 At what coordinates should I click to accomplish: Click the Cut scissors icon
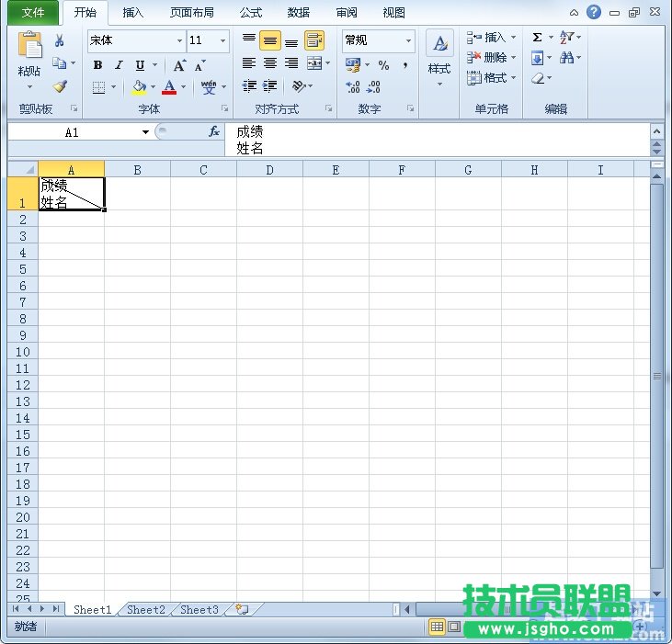coord(60,41)
